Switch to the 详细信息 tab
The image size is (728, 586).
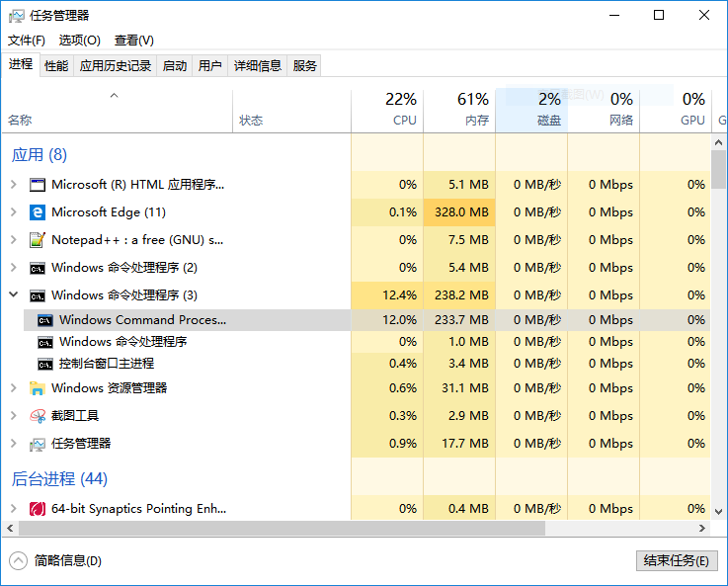(258, 66)
